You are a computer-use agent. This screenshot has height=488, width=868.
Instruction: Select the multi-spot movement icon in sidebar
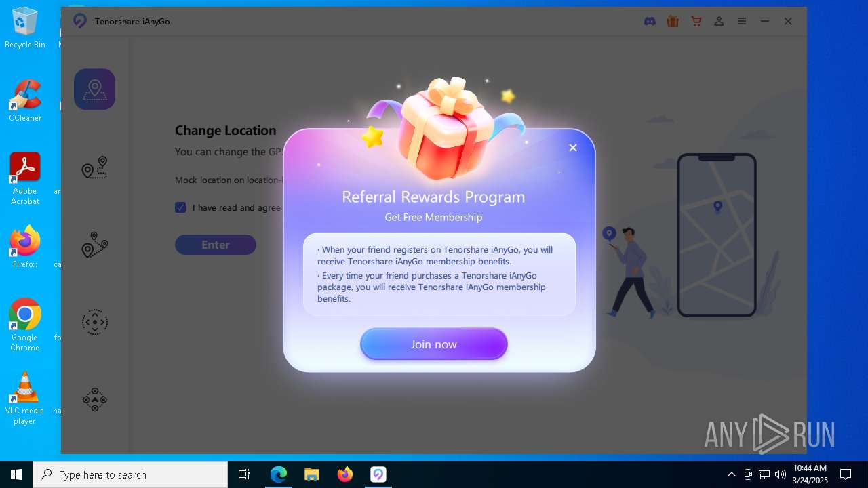[x=94, y=245]
